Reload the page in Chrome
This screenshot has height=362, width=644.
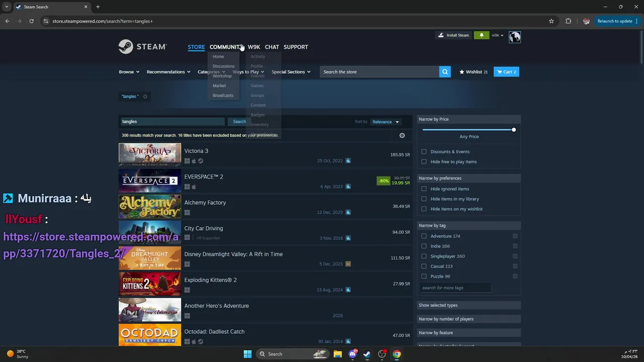31,21
